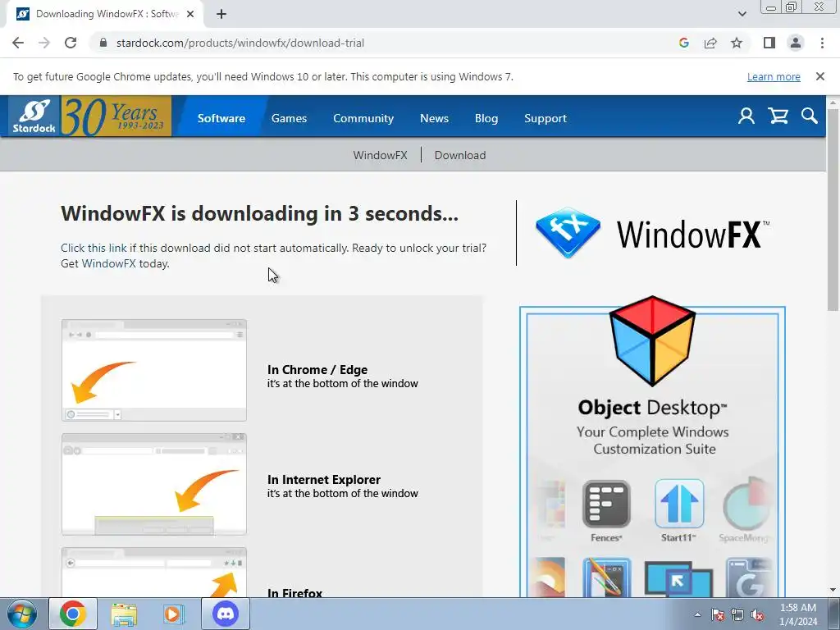Click the Internet Explorer instruction thumbnail
840x630 pixels.
(154, 484)
